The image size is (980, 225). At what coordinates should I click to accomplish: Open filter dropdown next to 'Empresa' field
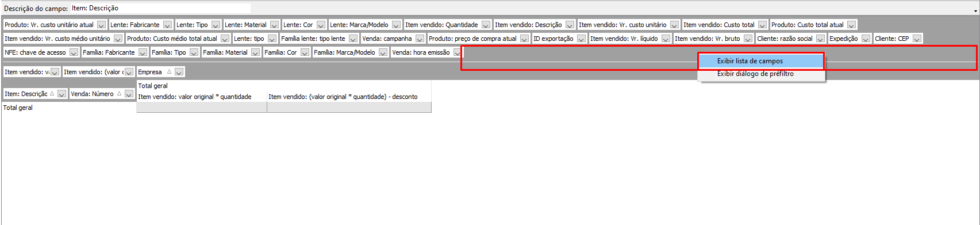[179, 72]
